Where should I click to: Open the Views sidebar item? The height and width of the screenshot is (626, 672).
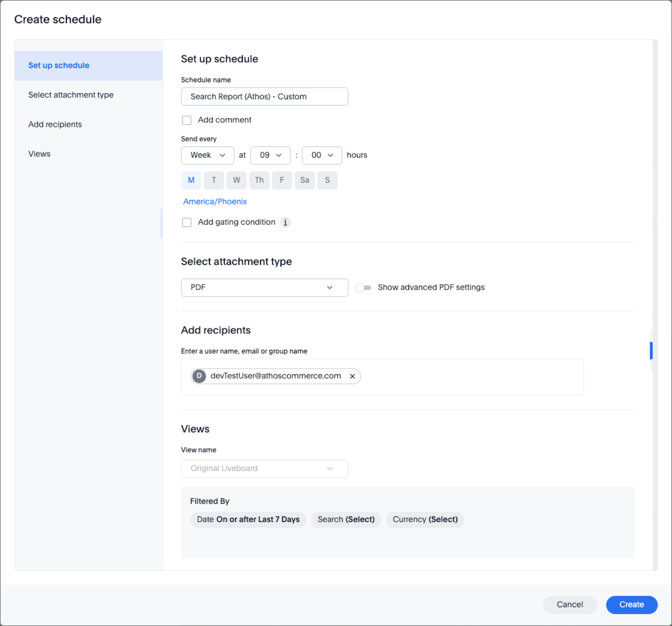39,154
